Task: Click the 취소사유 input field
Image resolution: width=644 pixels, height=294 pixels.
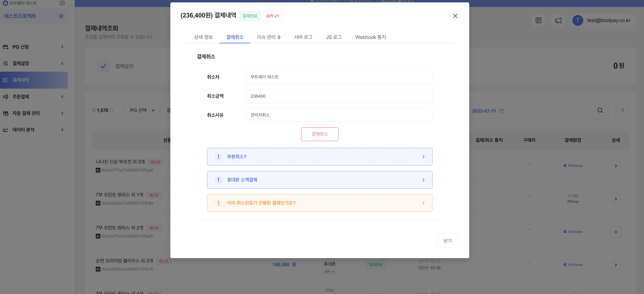Action: coord(339,115)
